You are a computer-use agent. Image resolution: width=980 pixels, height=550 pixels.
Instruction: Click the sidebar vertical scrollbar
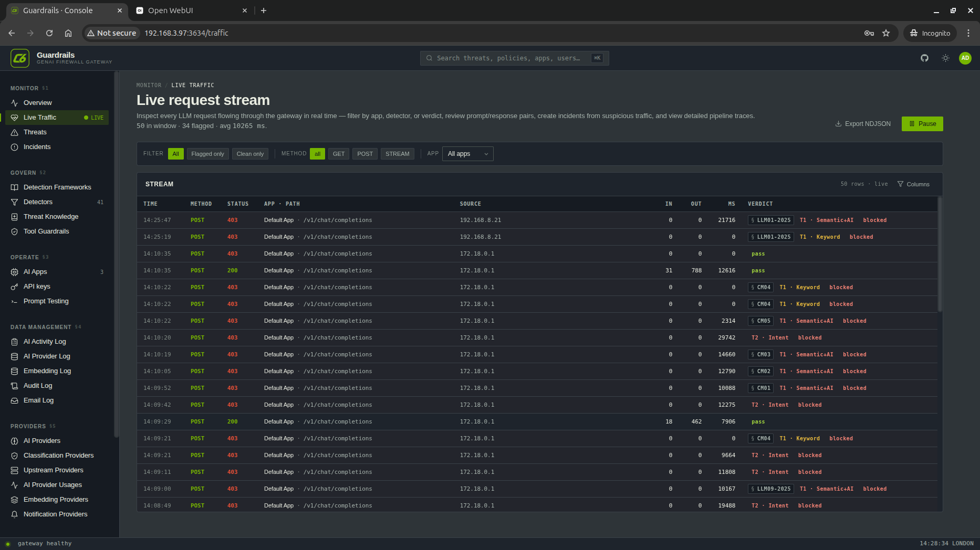116,255
